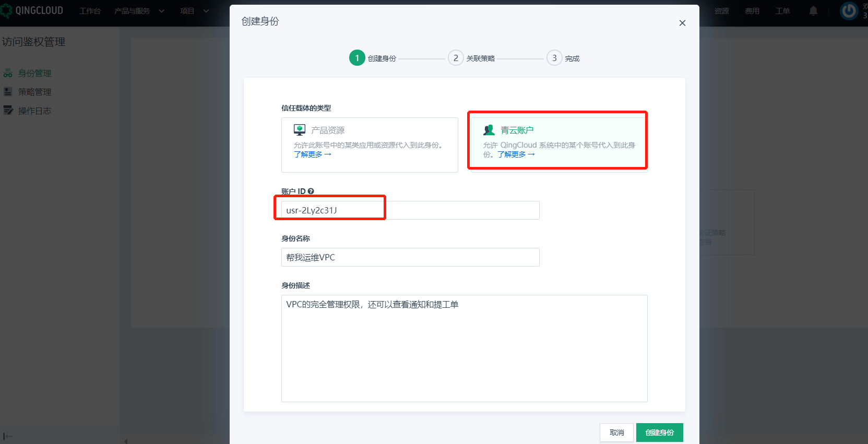Collapse the sidebar with bottom-left icon
This screenshot has width=868, height=444.
coord(7,436)
